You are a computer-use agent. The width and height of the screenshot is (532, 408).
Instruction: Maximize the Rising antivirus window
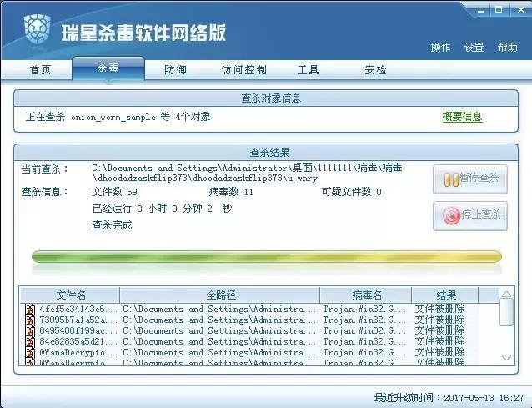pos(499,10)
